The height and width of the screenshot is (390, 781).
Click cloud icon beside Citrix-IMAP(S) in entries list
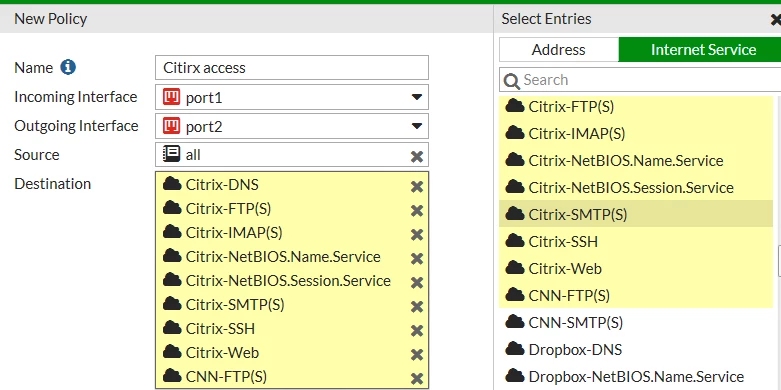515,132
